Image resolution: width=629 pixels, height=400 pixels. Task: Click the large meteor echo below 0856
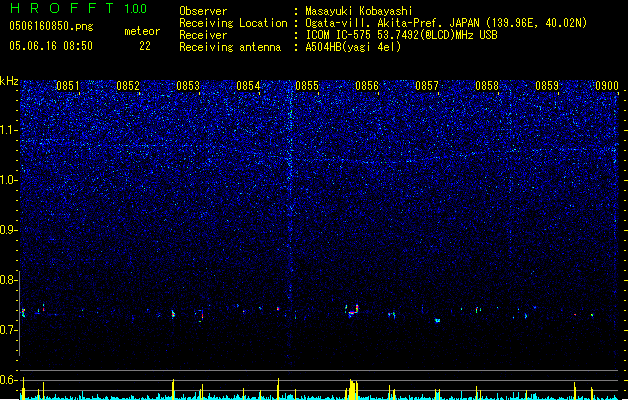[352, 311]
